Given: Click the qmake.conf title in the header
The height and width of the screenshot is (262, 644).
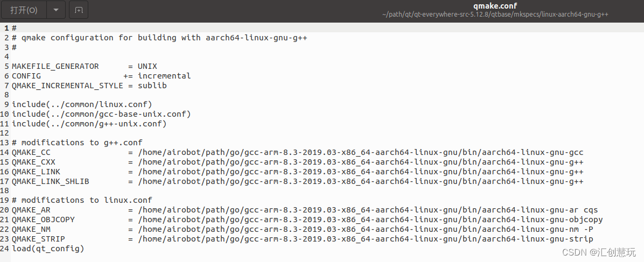Looking at the screenshot, I should 495,6.
